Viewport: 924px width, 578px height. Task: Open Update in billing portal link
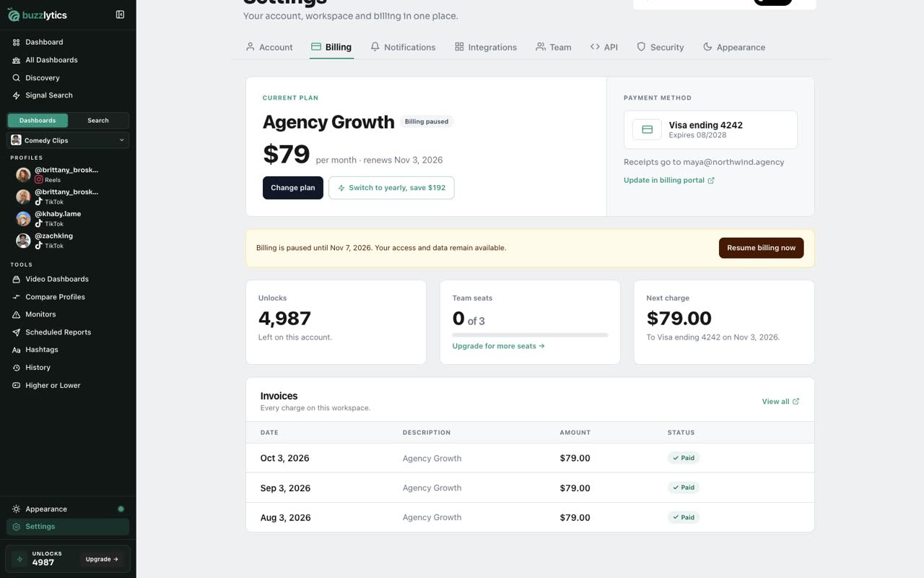coord(669,180)
